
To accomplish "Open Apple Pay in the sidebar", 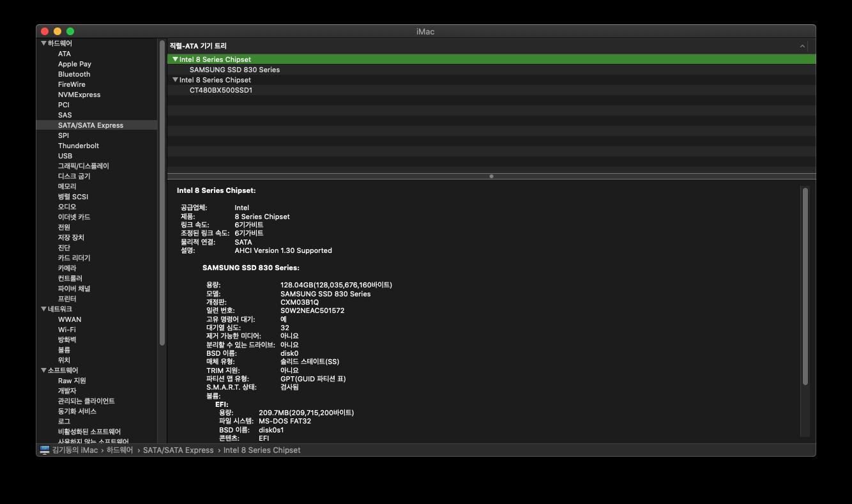I will tap(75, 64).
